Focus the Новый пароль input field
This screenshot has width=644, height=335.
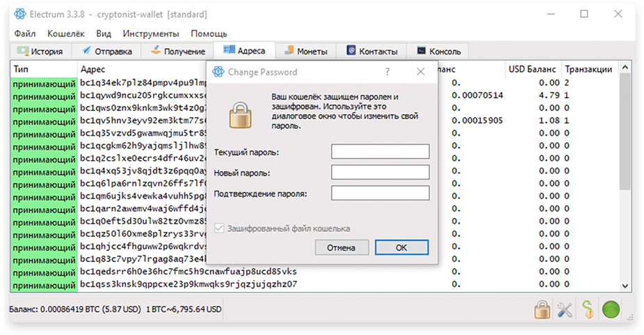[380, 172]
